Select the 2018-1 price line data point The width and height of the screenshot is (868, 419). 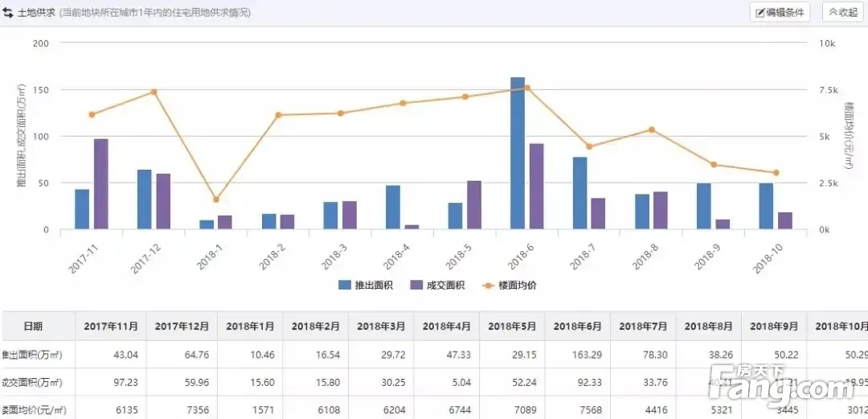215,199
